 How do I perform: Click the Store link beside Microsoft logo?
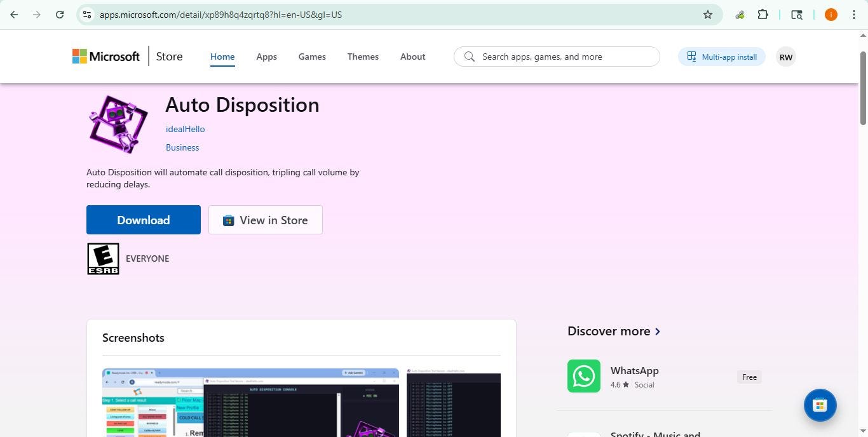169,57
